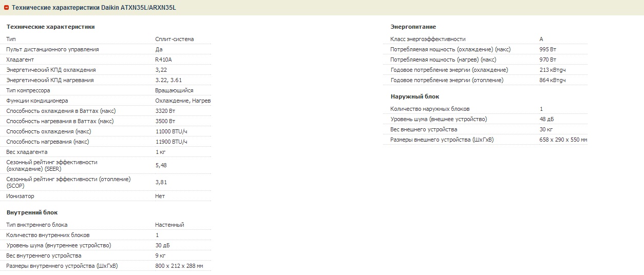Click the 'Хладагент' row label

[x=19, y=60]
